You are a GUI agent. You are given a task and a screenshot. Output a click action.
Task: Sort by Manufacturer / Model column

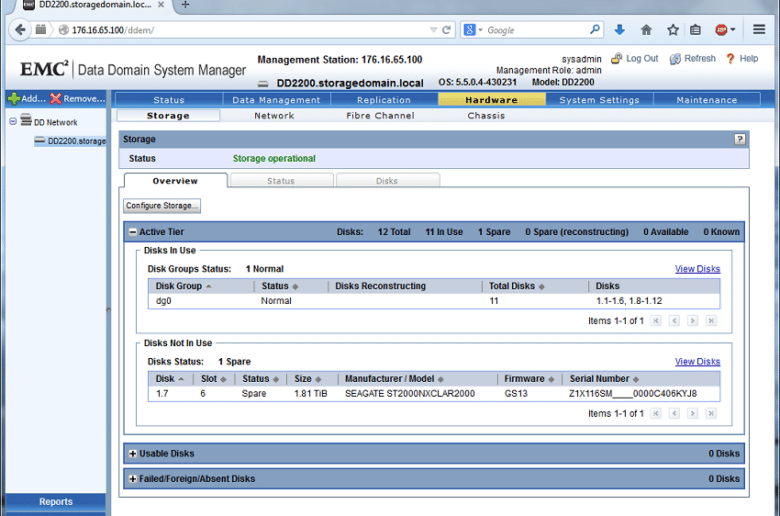point(394,379)
